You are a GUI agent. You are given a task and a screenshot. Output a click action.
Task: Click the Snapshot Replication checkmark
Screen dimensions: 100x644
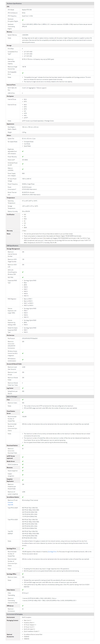(23, 480)
